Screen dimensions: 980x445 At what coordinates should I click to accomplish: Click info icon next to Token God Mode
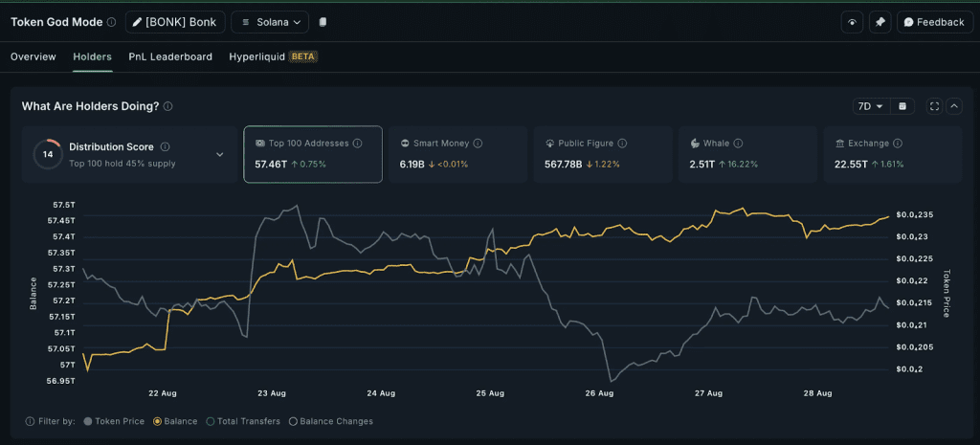click(112, 22)
